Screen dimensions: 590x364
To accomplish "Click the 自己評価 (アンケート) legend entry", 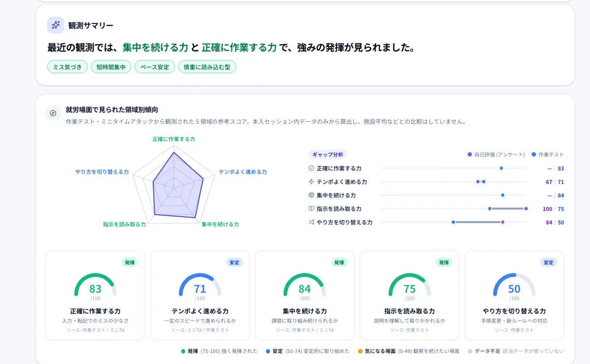I will point(496,154).
